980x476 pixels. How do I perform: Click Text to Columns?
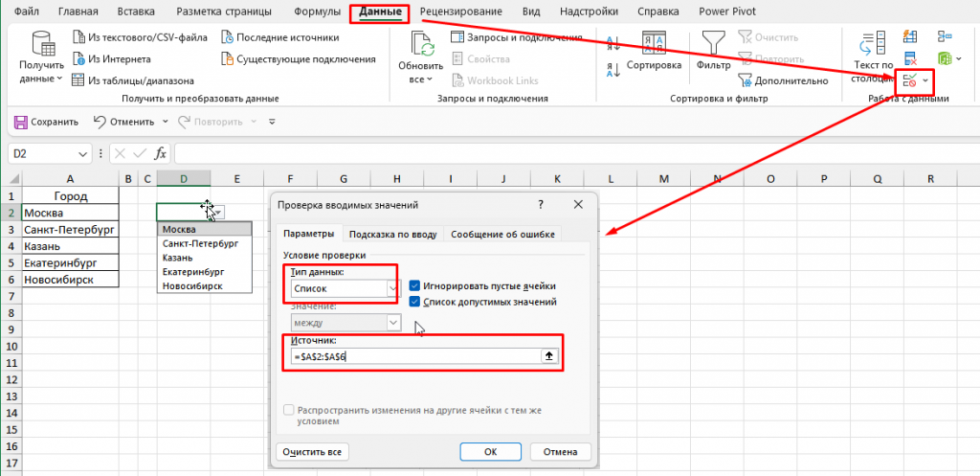[873, 57]
